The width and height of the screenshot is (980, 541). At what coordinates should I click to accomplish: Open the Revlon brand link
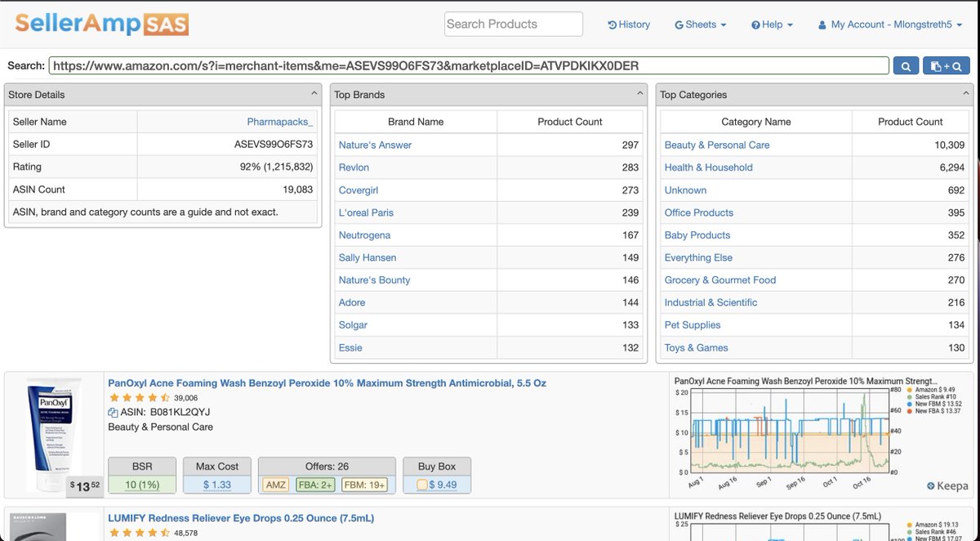pos(354,167)
